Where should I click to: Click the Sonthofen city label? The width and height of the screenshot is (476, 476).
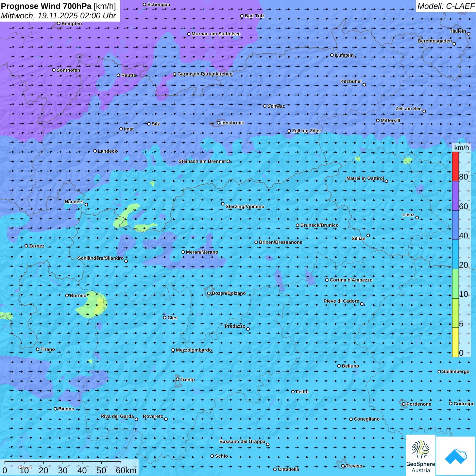click(x=68, y=70)
